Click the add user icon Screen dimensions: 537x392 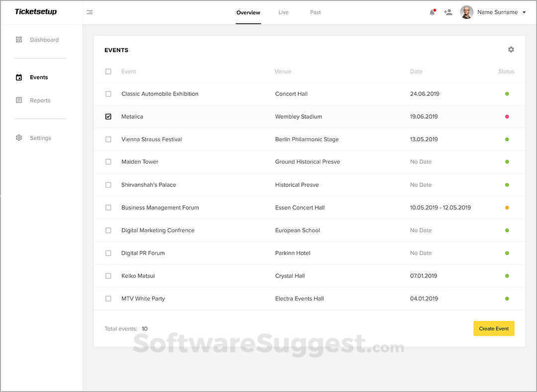tap(448, 12)
